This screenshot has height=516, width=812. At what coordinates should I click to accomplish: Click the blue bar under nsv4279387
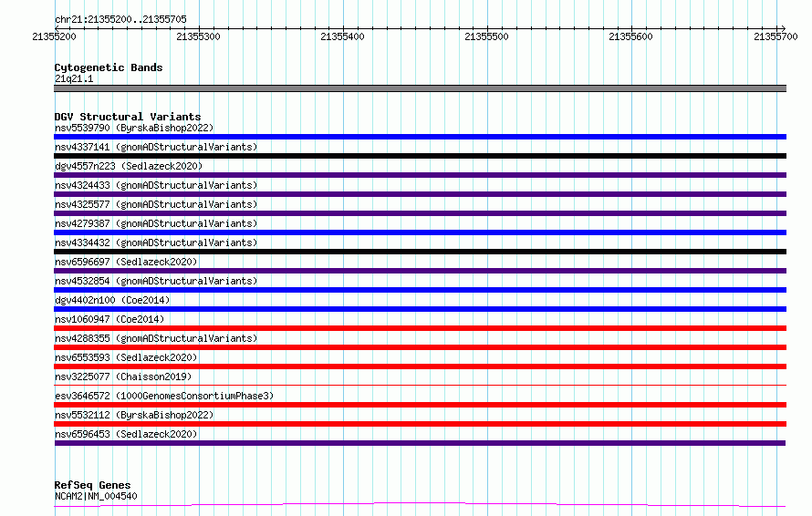coord(420,232)
